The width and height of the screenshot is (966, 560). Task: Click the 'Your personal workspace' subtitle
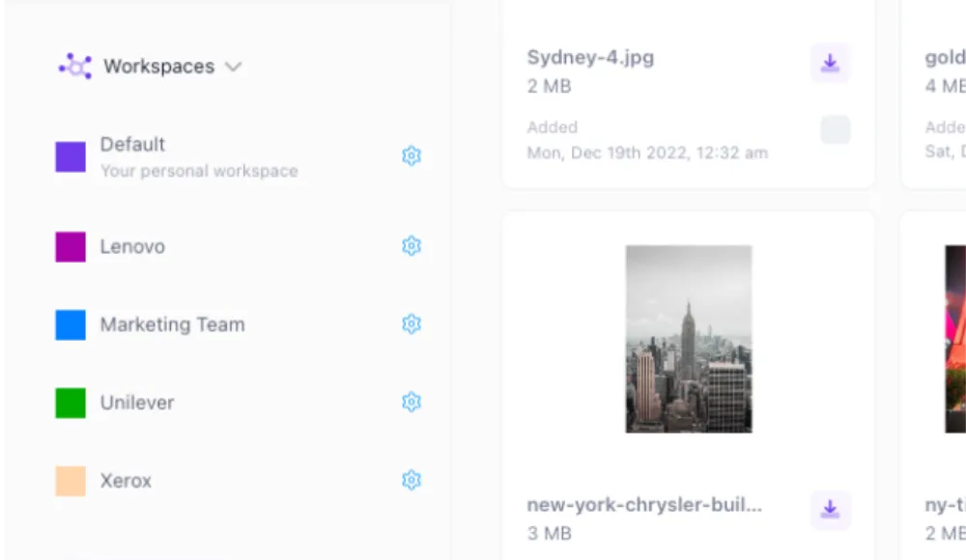(x=199, y=171)
